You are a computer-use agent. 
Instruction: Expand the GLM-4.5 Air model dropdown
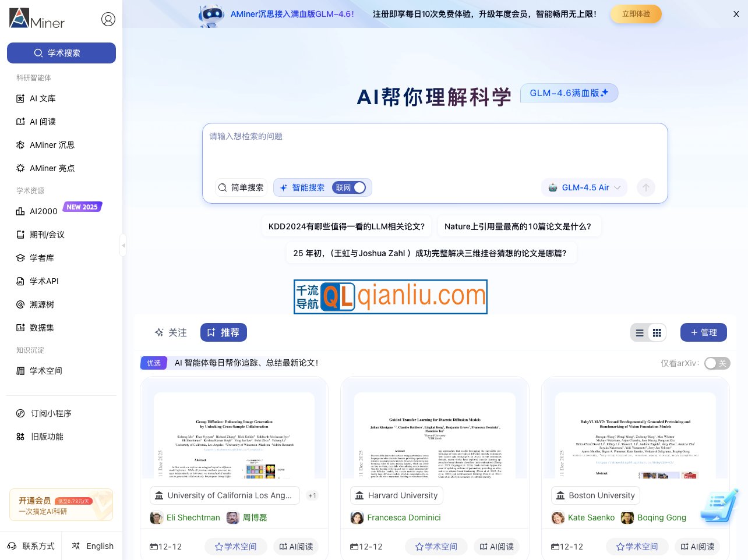pos(585,187)
